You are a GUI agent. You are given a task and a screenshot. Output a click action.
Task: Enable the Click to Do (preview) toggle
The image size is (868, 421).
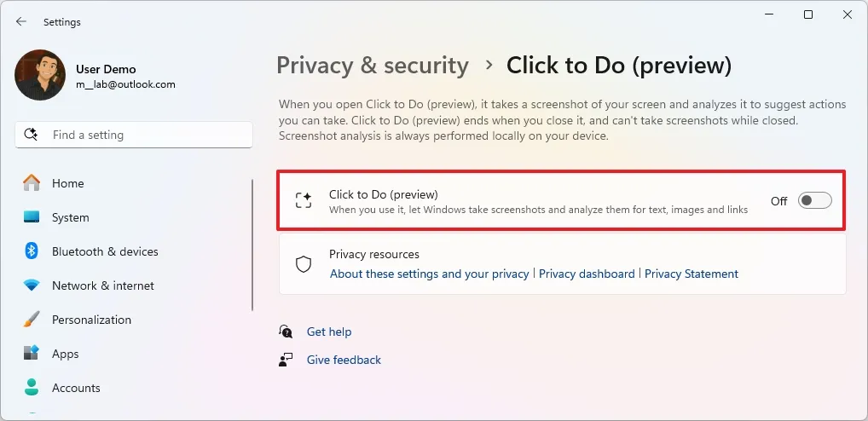tap(814, 201)
